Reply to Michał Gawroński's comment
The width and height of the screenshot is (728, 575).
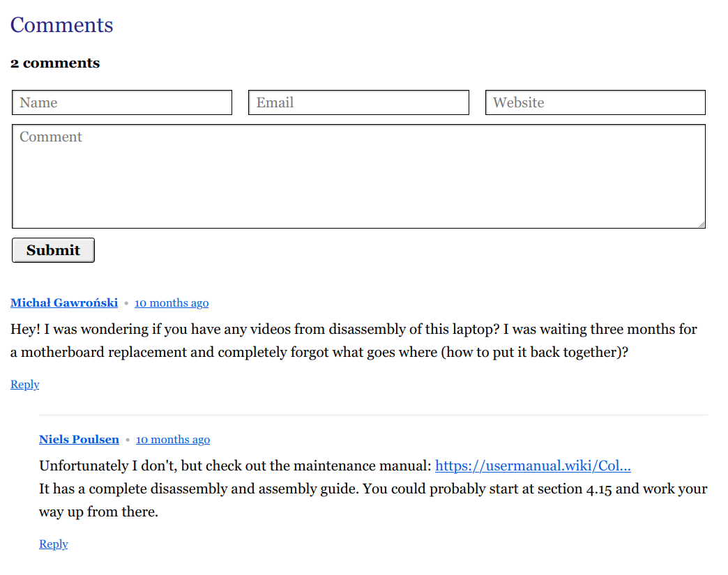(x=25, y=385)
